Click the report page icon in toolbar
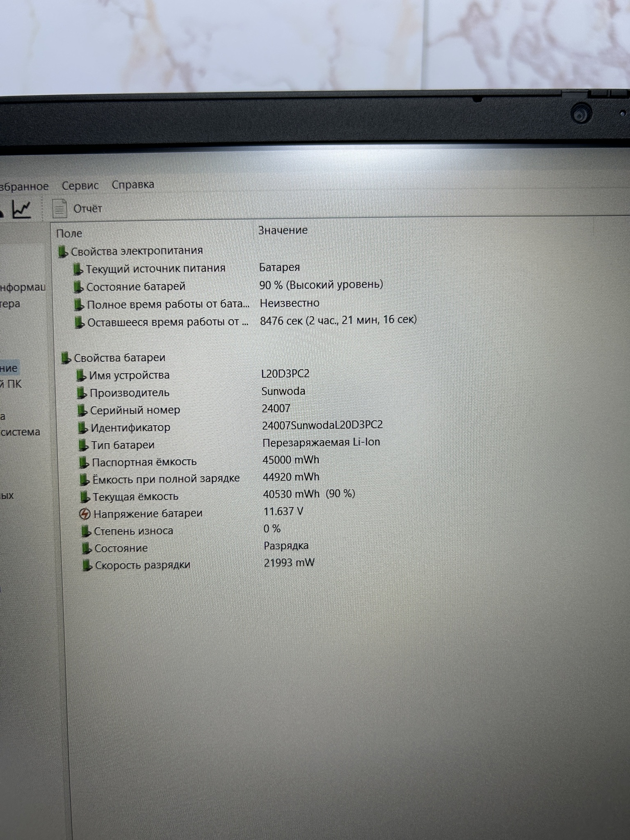630x840 pixels. [60, 208]
